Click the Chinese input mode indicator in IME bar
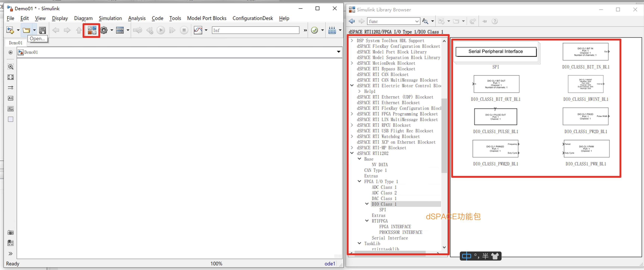The image size is (644, 270). (x=466, y=256)
